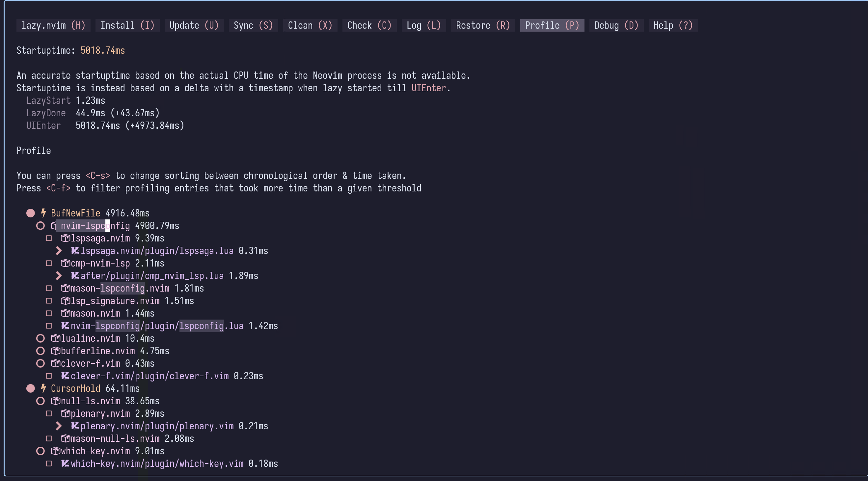Collapse the chevron before plenary.nvim/plugin/plenary.vim

(59, 426)
